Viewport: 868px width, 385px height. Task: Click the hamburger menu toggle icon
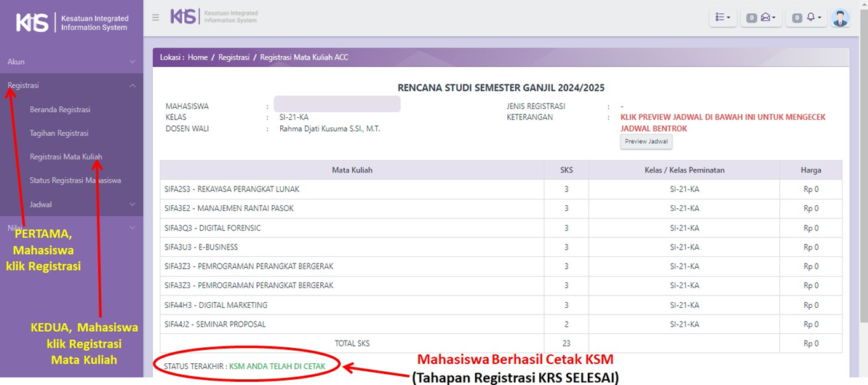[x=156, y=17]
